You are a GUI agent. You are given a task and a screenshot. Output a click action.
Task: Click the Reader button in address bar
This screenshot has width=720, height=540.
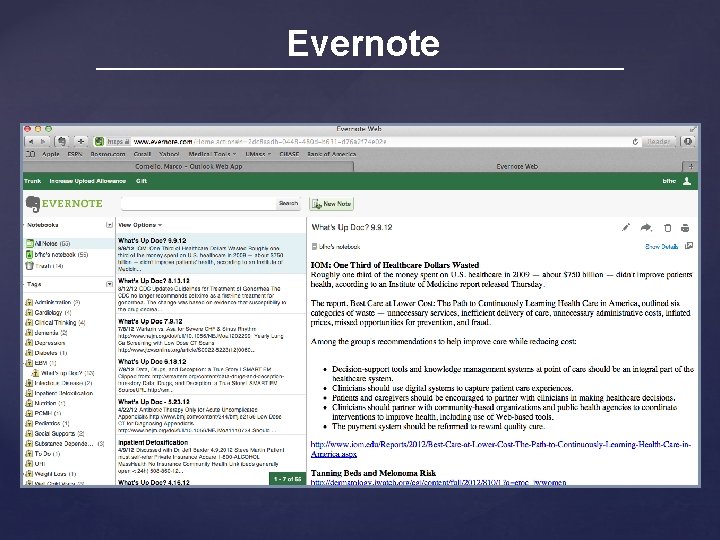659,141
